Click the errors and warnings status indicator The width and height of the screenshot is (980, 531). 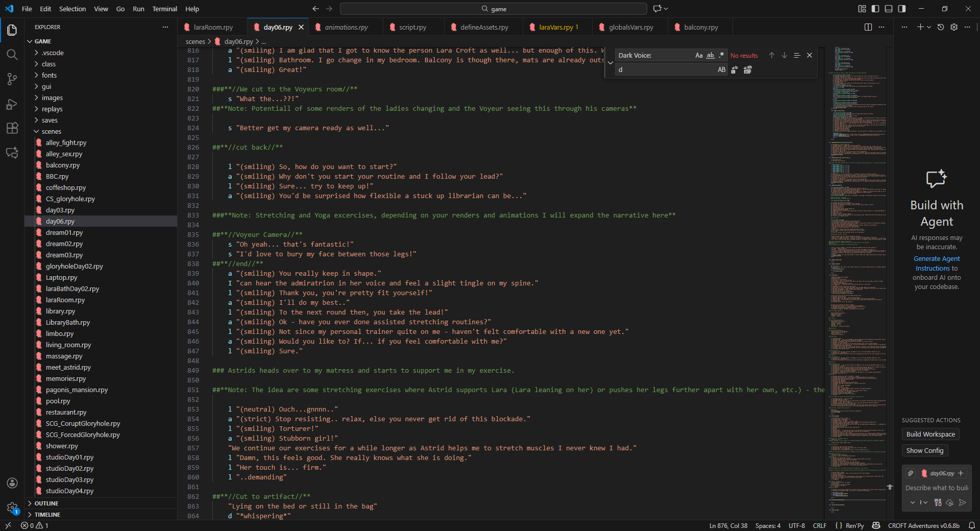35,525
